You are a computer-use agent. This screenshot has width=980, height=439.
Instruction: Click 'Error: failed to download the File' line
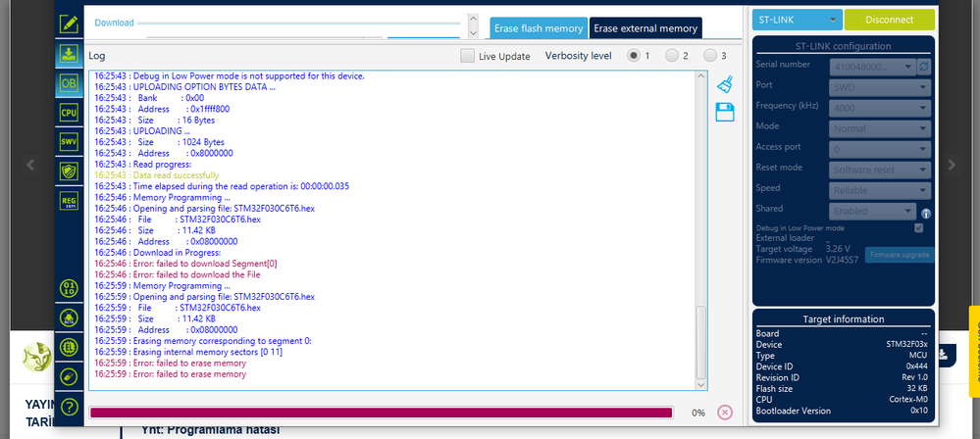point(178,274)
